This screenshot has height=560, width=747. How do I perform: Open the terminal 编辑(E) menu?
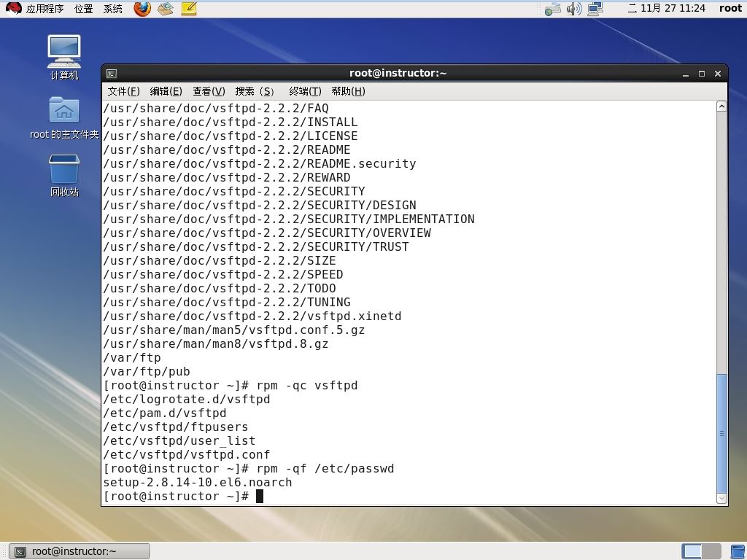(166, 91)
